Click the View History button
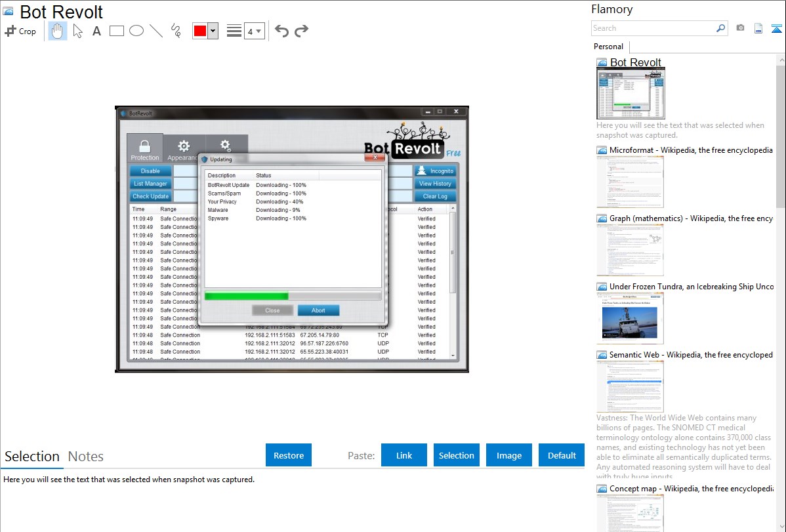Viewport: 786px width, 532px height. 435,184
